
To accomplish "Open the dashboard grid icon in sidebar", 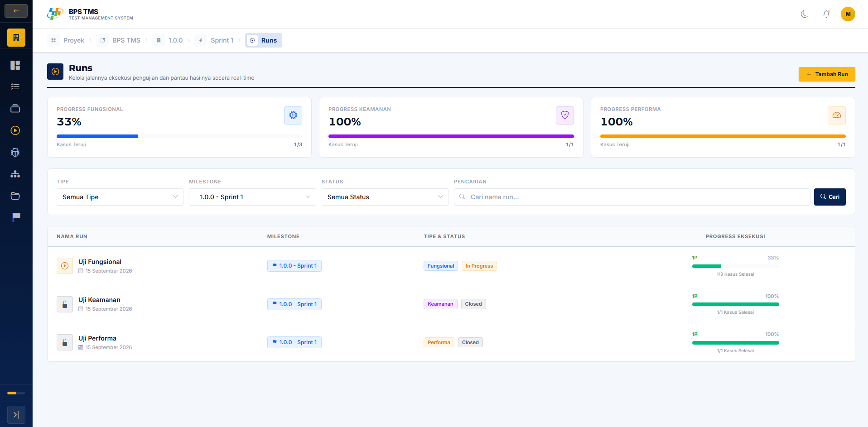I will (15, 65).
